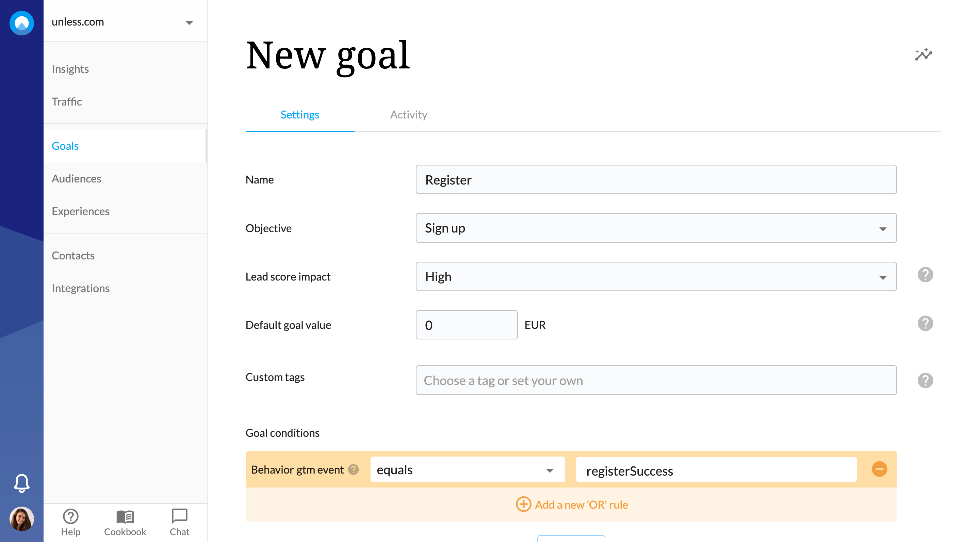Show help for Custom tags
This screenshot has height=542, width=980.
pyautogui.click(x=925, y=381)
